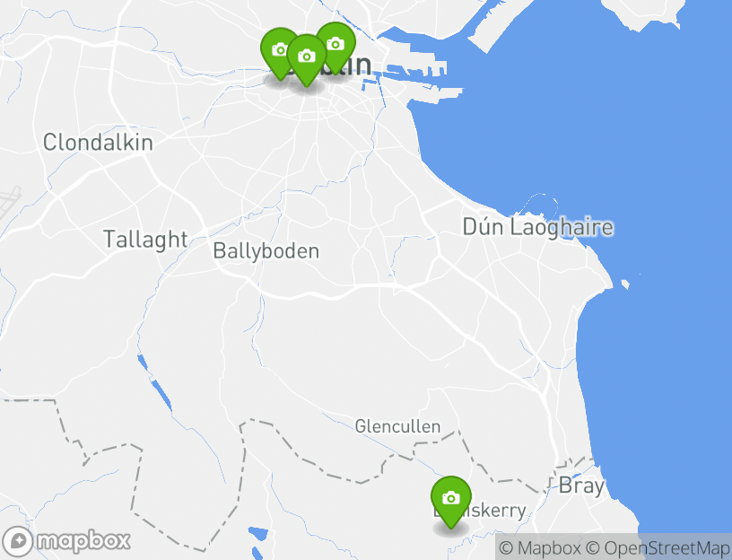Select the Dún Laoghaire map label
This screenshot has height=560, width=732.
point(538,227)
